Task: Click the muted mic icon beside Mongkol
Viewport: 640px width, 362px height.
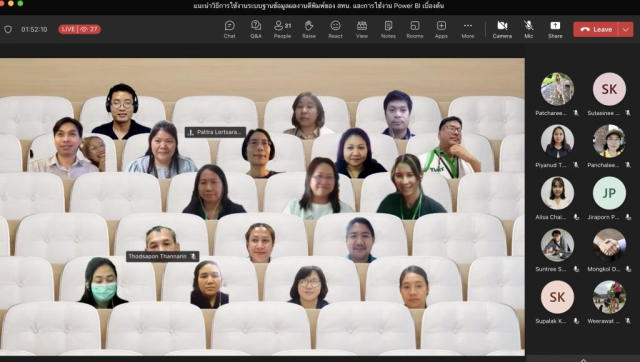Action: (x=628, y=269)
